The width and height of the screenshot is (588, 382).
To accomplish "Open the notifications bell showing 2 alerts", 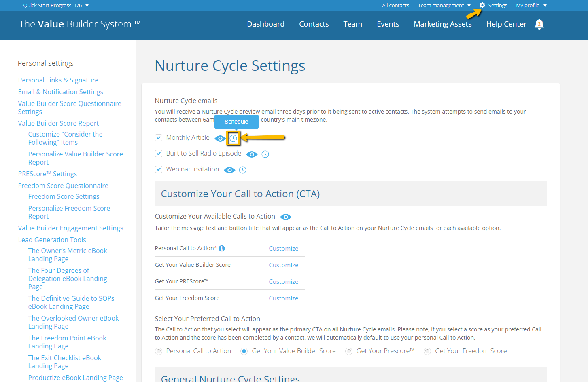I will pos(539,24).
